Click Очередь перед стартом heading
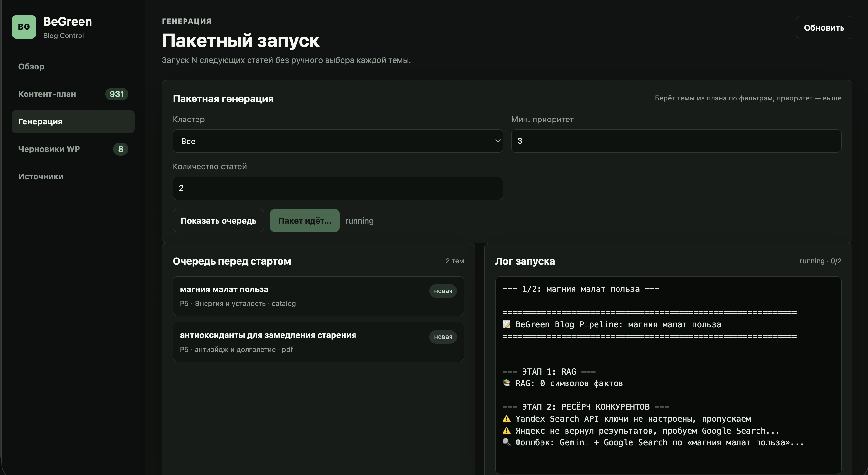Image resolution: width=868 pixels, height=475 pixels. tap(232, 261)
